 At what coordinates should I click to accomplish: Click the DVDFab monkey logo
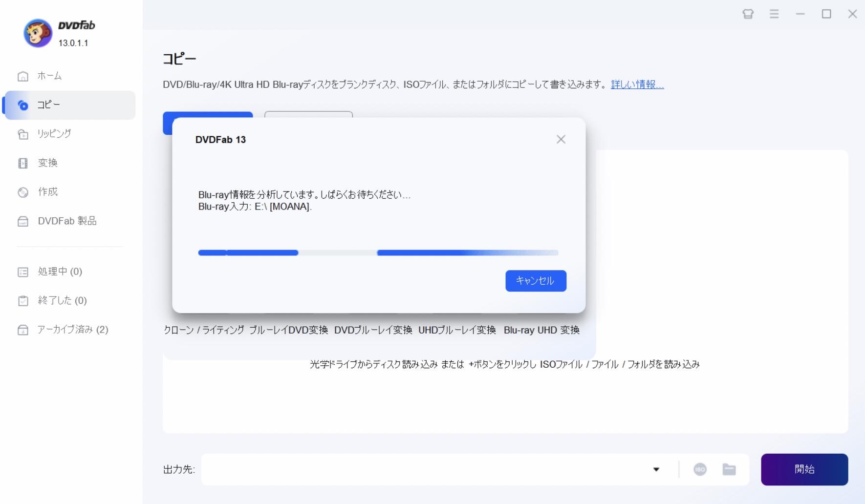tap(38, 33)
